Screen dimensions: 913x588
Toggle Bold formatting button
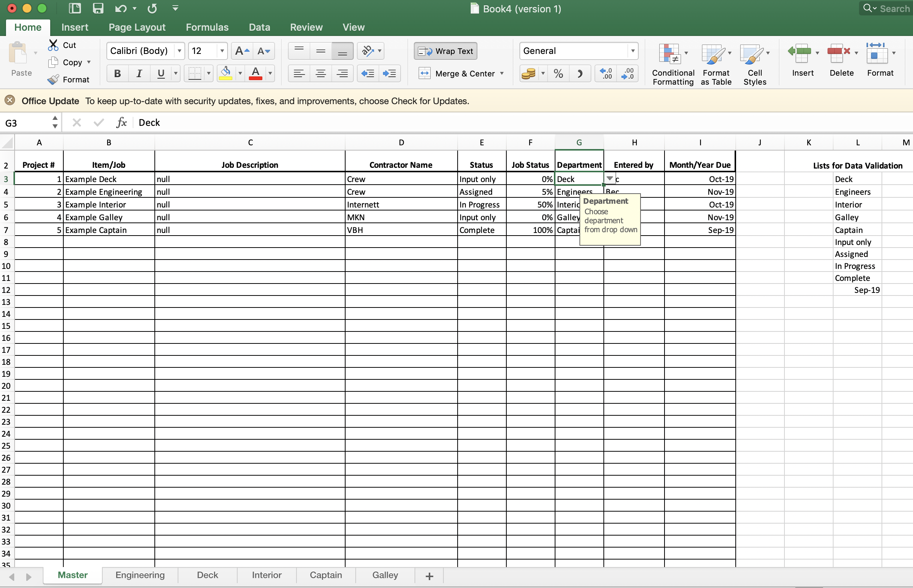coord(117,73)
